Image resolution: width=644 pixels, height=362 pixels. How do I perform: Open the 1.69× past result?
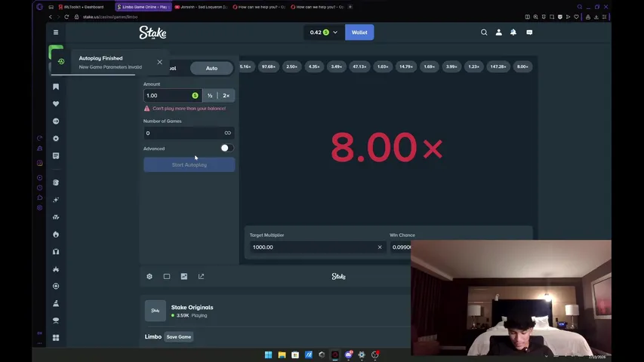[x=429, y=66]
